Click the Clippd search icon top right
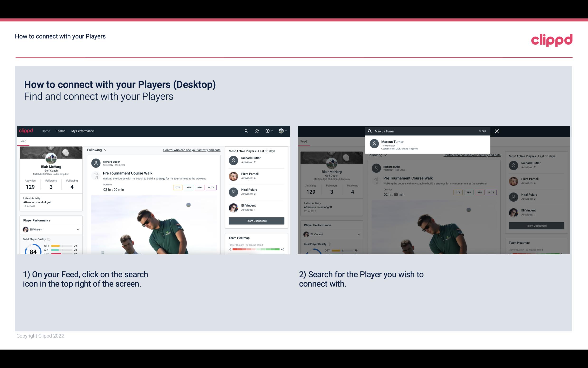The width and height of the screenshot is (588, 368). (x=246, y=131)
